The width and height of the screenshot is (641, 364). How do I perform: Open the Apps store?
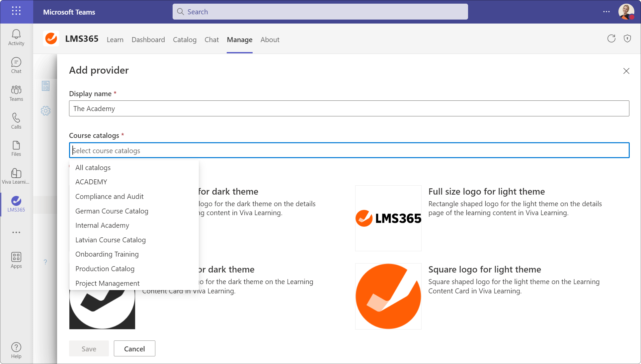coord(16,260)
